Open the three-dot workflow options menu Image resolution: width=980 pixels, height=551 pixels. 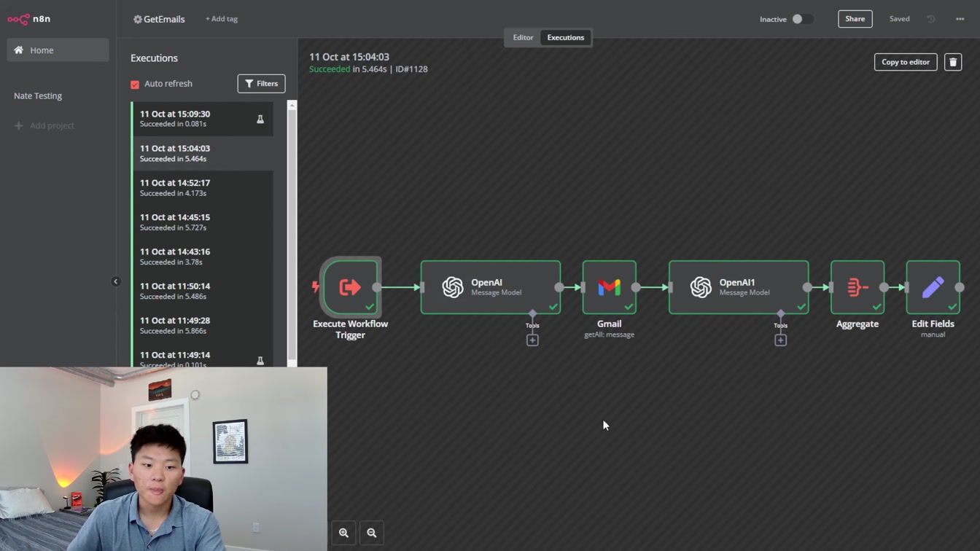pyautogui.click(x=960, y=19)
